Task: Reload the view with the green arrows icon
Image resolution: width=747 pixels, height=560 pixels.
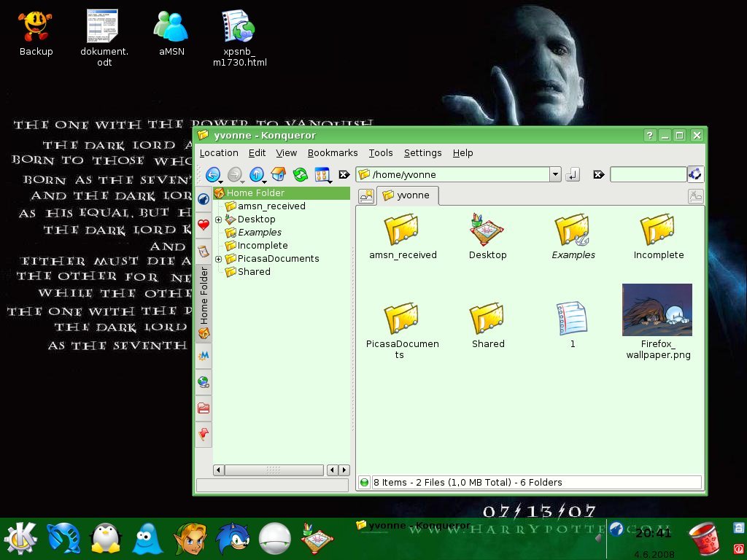Action: click(300, 174)
